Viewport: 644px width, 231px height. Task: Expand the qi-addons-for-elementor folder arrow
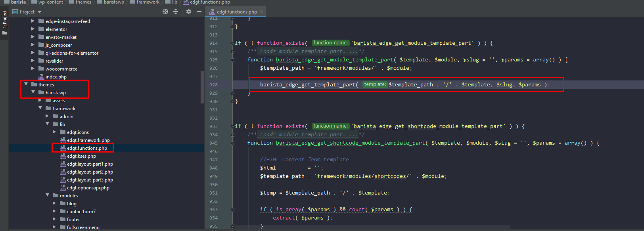(33, 53)
